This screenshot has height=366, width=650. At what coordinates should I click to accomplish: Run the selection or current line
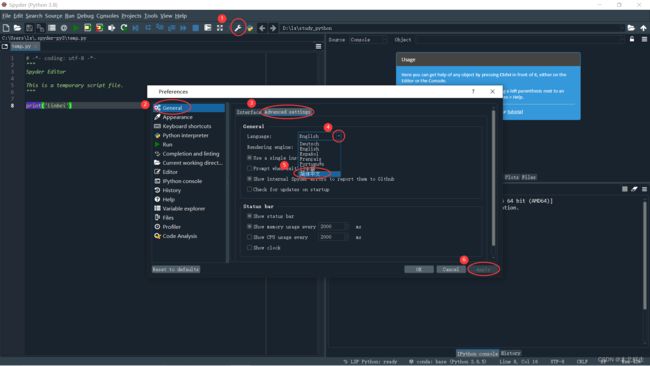(112, 28)
